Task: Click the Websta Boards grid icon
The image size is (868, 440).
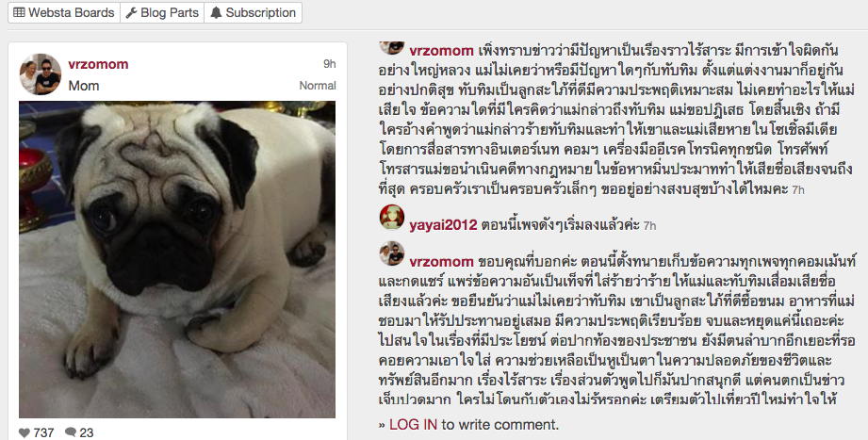Action: pos(20,13)
